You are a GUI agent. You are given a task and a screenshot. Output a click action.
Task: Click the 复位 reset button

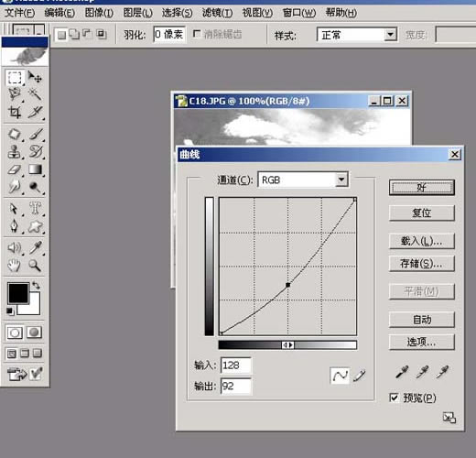422,213
